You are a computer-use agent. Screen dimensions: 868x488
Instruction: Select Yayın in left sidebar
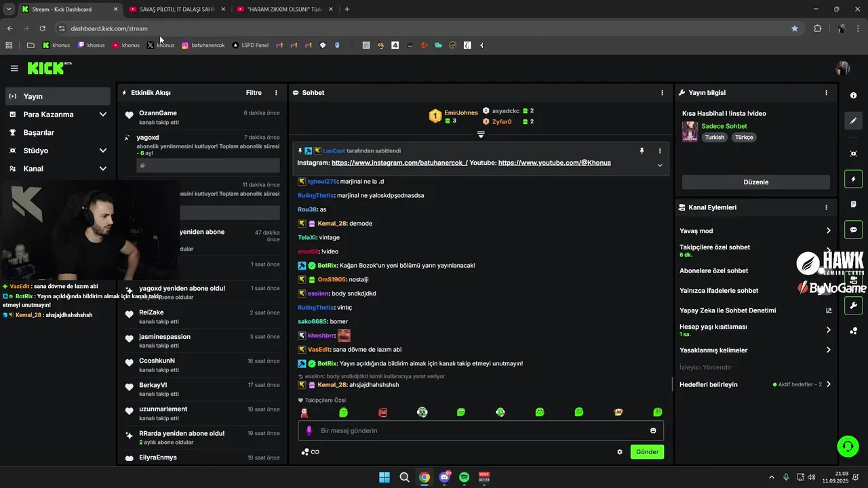pos(58,96)
